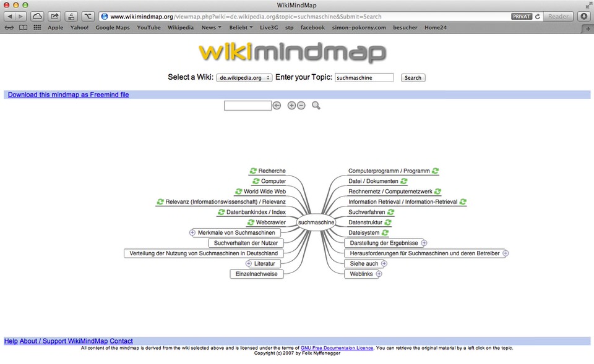This screenshot has height=364, width=594.
Task: Open the Contact link
Action: tap(121, 341)
